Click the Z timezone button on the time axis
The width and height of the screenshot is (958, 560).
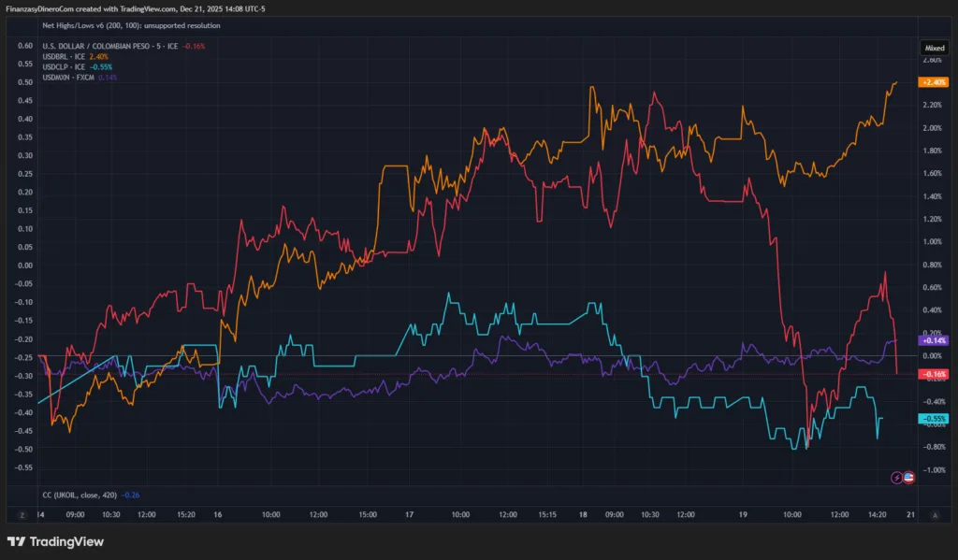pos(21,514)
